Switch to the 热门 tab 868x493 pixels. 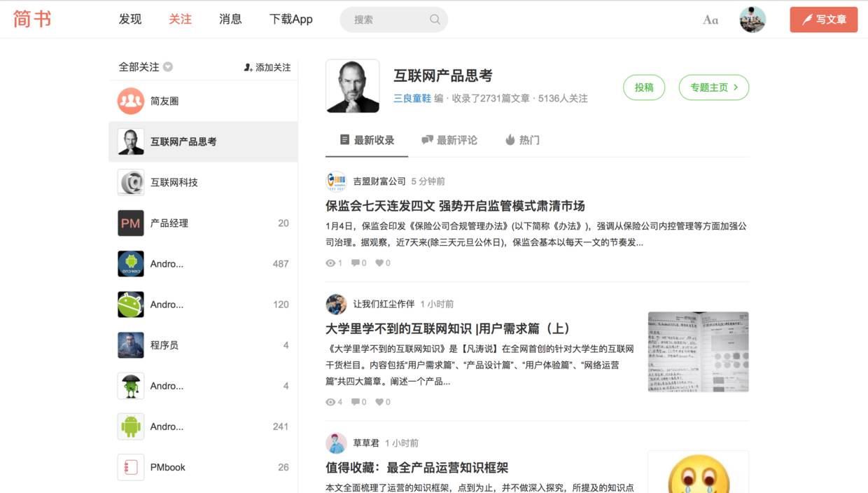point(522,140)
